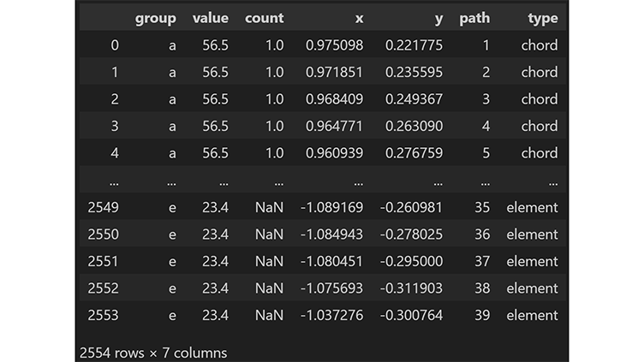
Task: Select the cell showing 0.968409
Action: click(x=334, y=99)
